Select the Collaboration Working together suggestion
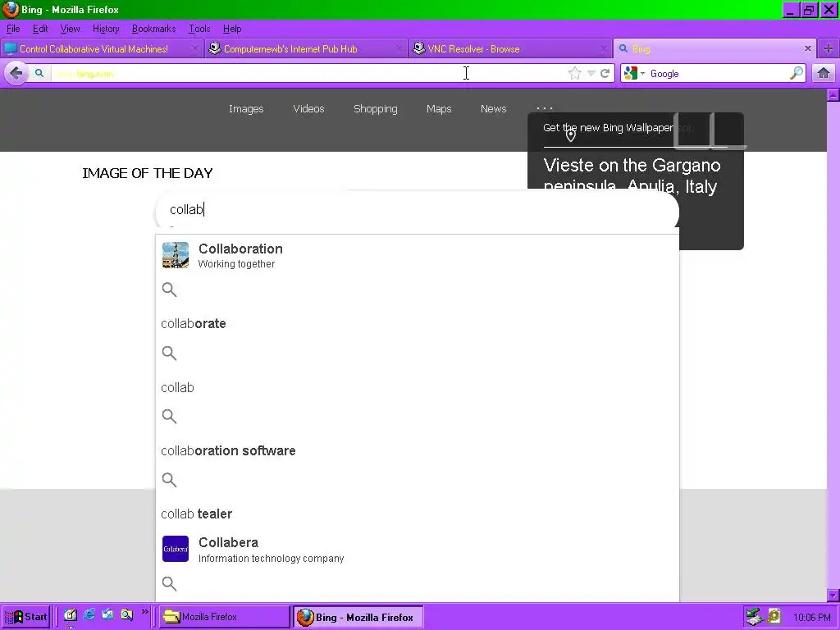The height and width of the screenshot is (630, 840). (x=418, y=256)
